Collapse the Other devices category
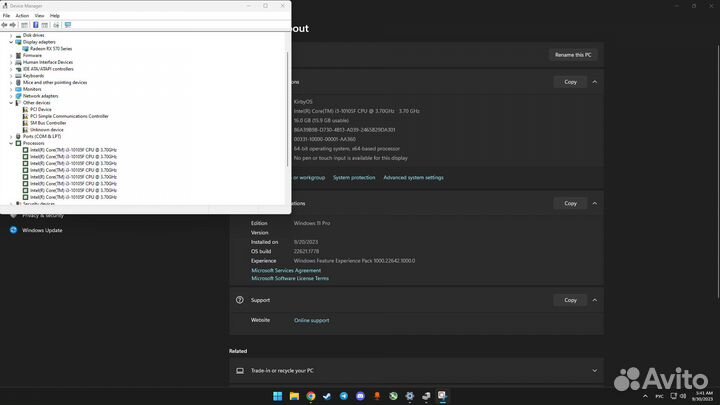This screenshot has height=405, width=720. (x=11, y=103)
